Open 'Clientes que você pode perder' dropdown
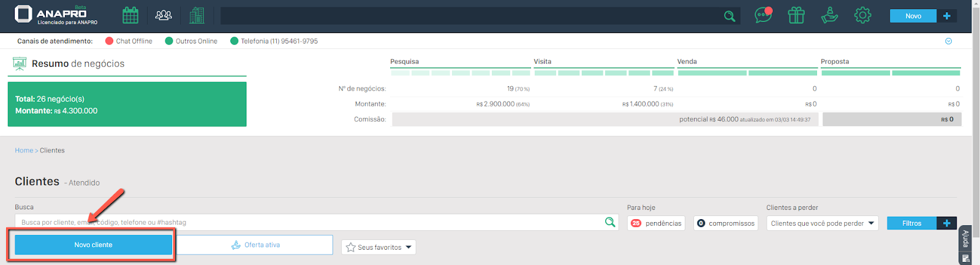 tap(822, 223)
